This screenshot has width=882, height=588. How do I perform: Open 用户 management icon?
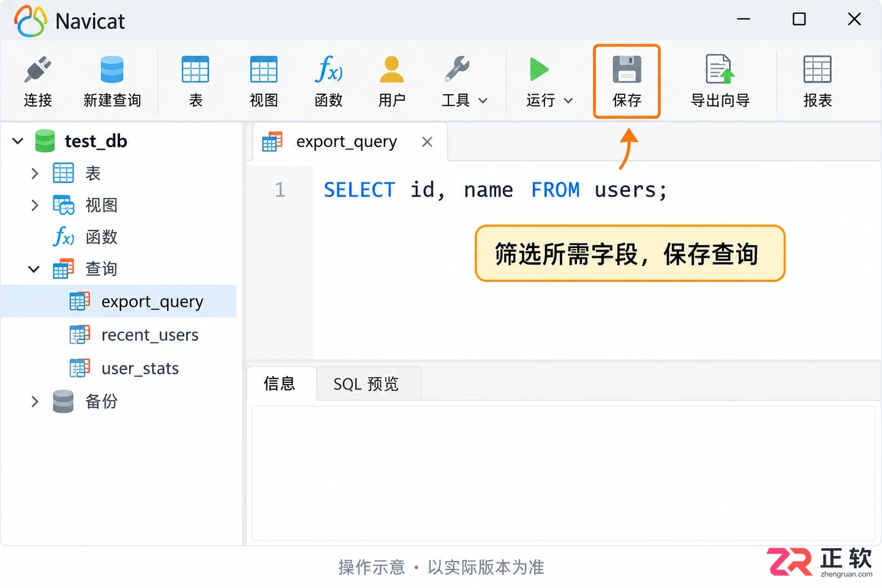(392, 69)
